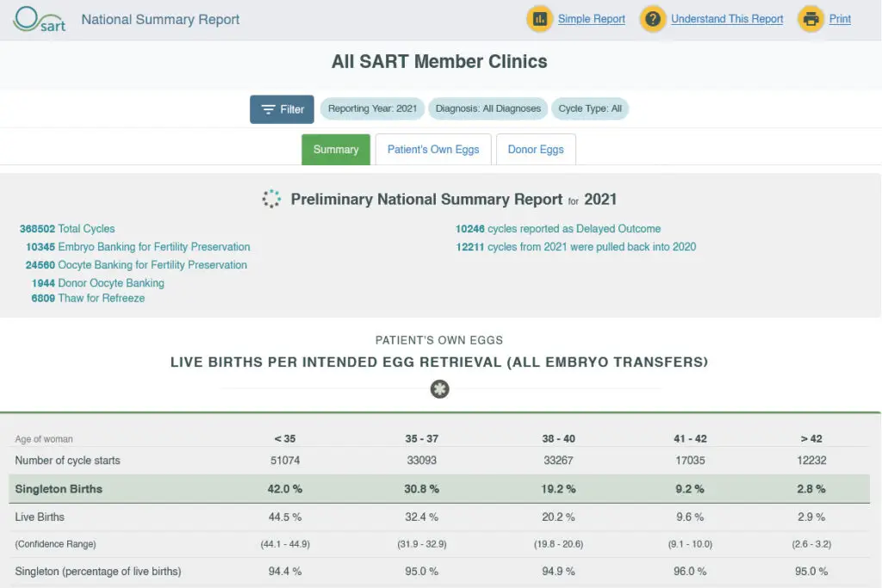882x588 pixels.
Task: Click the 368502 Total Cycles entry
Action: (x=67, y=229)
